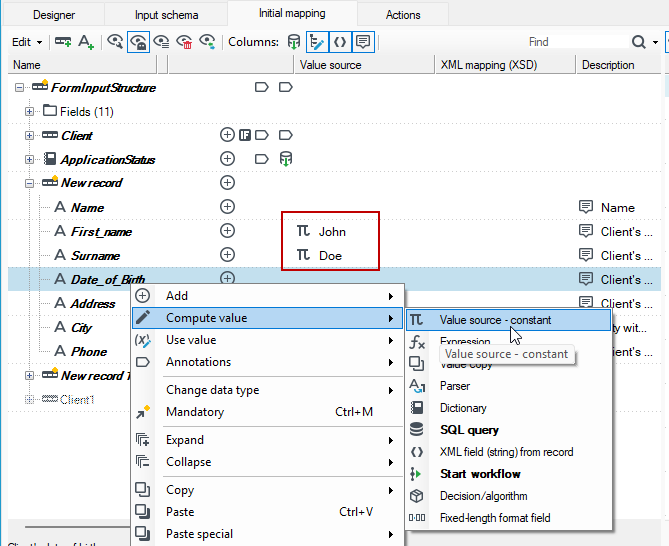Screen dimensions: 669x546
Task: Click the eye with red trash icon
Action: (184, 42)
